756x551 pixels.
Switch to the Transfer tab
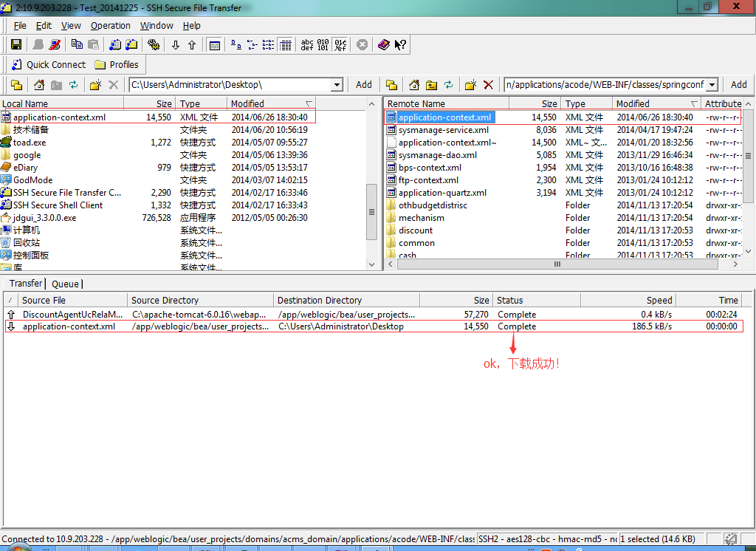(26, 283)
